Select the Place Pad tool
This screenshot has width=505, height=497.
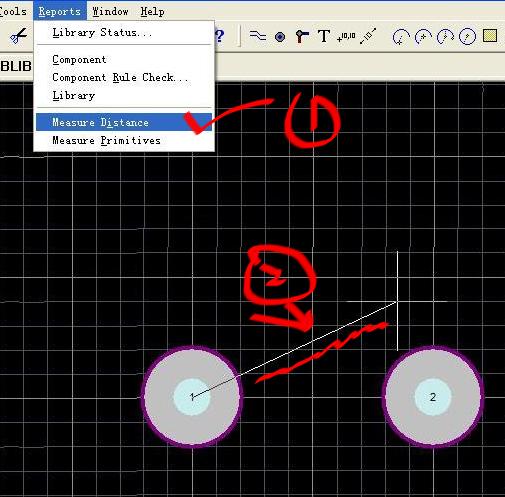tap(280, 37)
